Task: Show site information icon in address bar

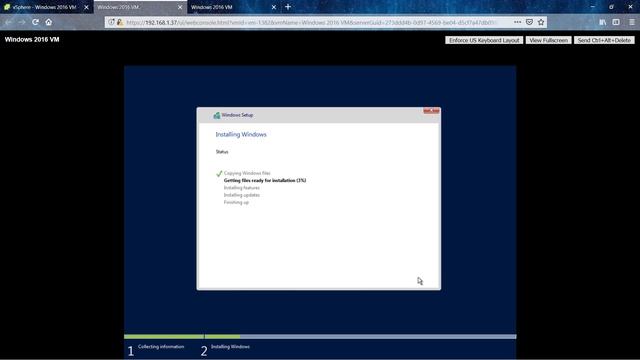Action: coord(111,22)
